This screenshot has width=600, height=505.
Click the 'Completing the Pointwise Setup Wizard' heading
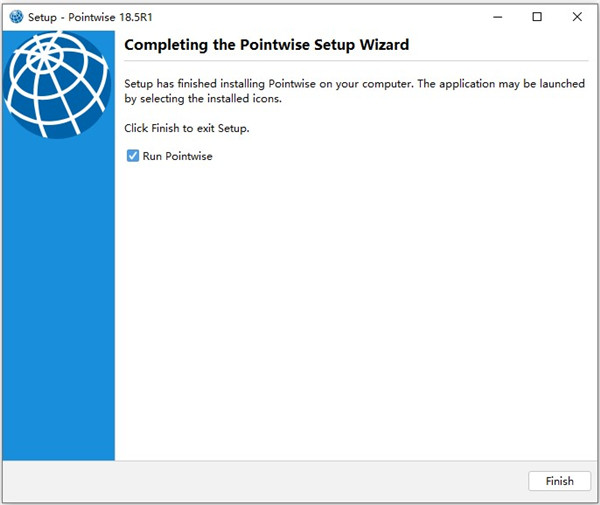click(x=267, y=45)
